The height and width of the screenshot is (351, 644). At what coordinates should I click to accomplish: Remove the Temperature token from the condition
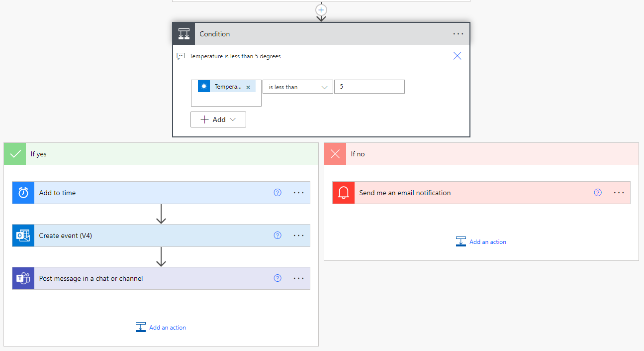click(248, 87)
